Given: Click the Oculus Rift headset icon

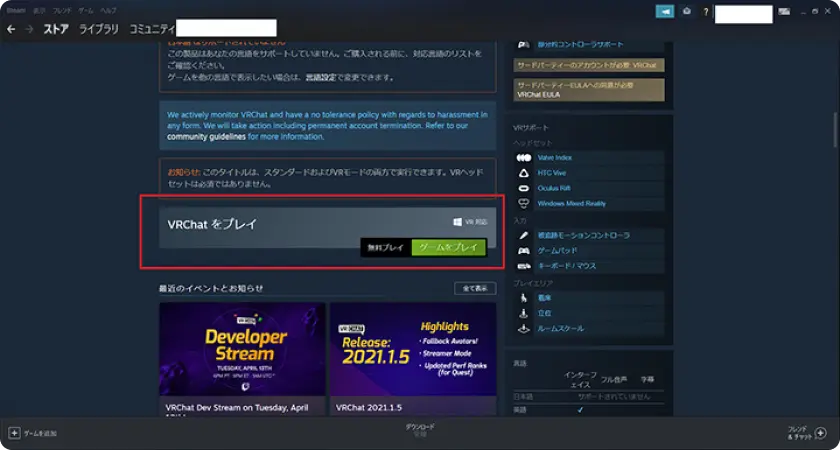Looking at the screenshot, I should [x=523, y=189].
